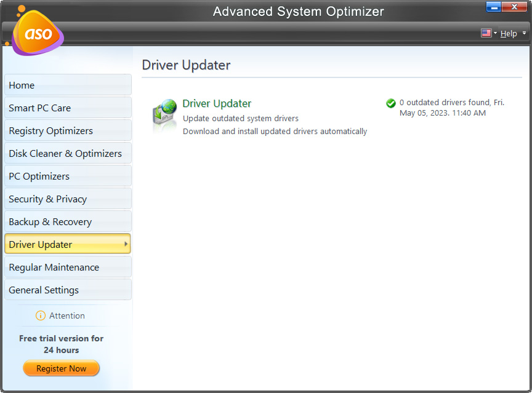
Task: Open the language dropdown arrow beside flag
Action: 495,33
